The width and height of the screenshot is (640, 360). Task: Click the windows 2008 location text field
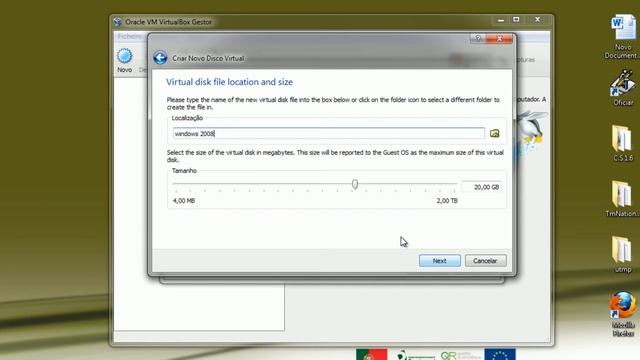point(329,133)
